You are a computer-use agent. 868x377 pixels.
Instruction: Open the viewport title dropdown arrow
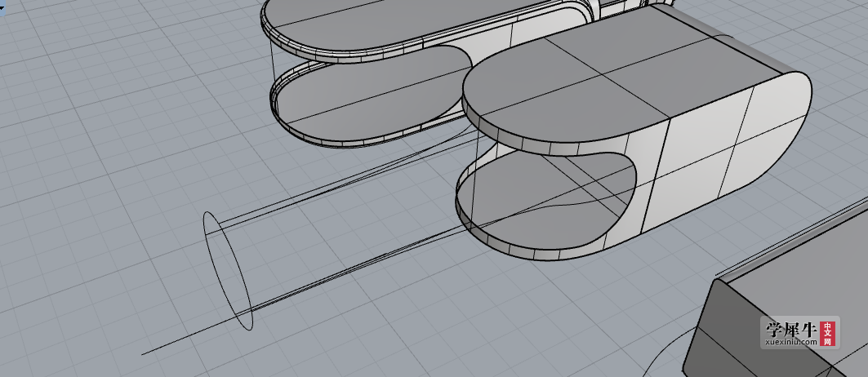[x=2, y=7]
